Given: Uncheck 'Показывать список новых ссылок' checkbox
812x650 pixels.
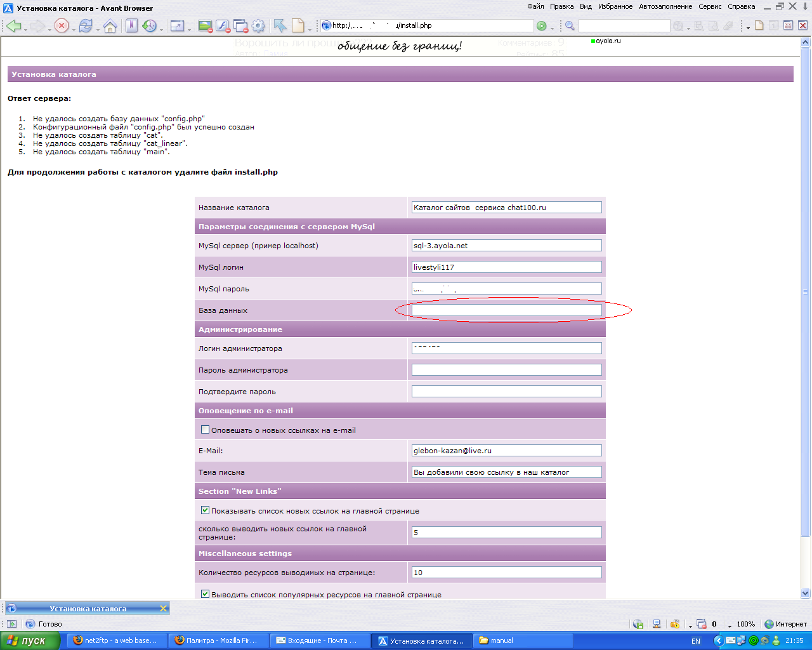Looking at the screenshot, I should click(x=205, y=510).
